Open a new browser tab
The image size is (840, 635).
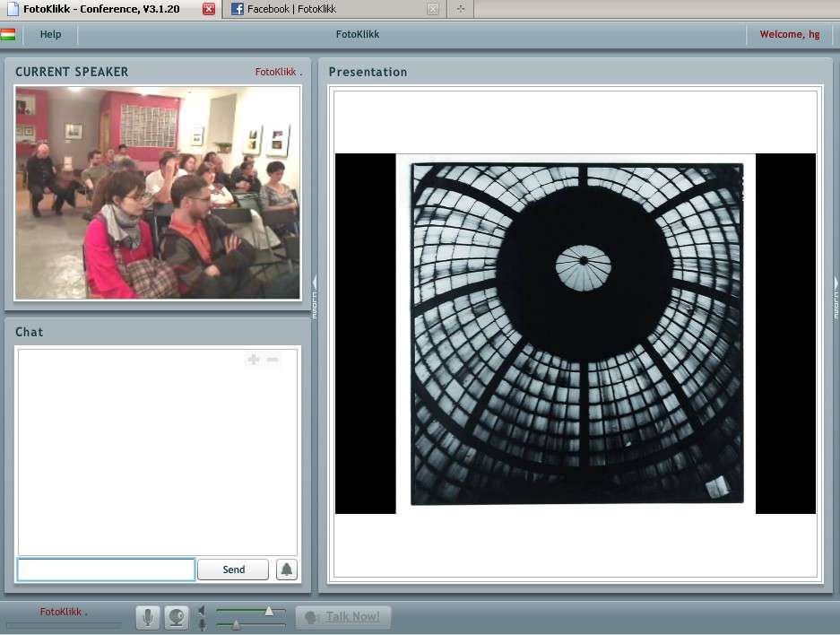click(461, 9)
